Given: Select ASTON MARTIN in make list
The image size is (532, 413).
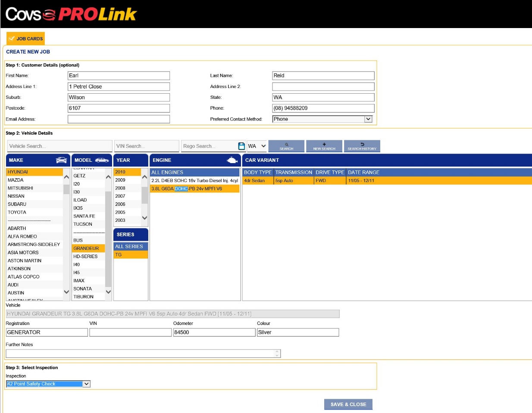Looking at the screenshot, I should 34,261.
